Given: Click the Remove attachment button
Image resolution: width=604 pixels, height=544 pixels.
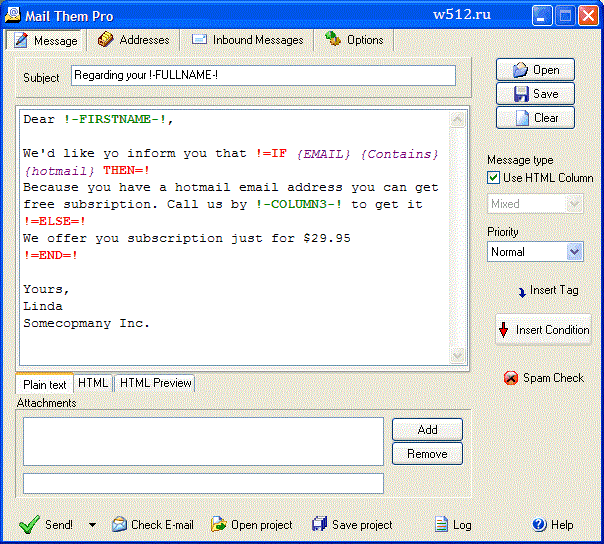Looking at the screenshot, I should click(427, 453).
